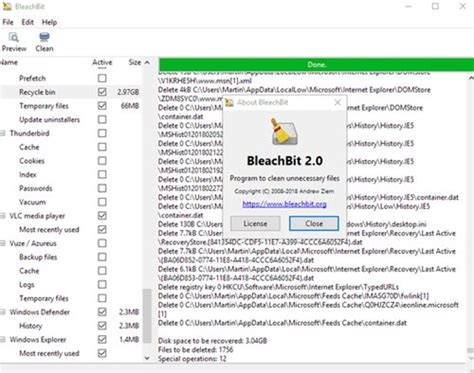Click the 'Delete registry key' log line

tap(278, 287)
